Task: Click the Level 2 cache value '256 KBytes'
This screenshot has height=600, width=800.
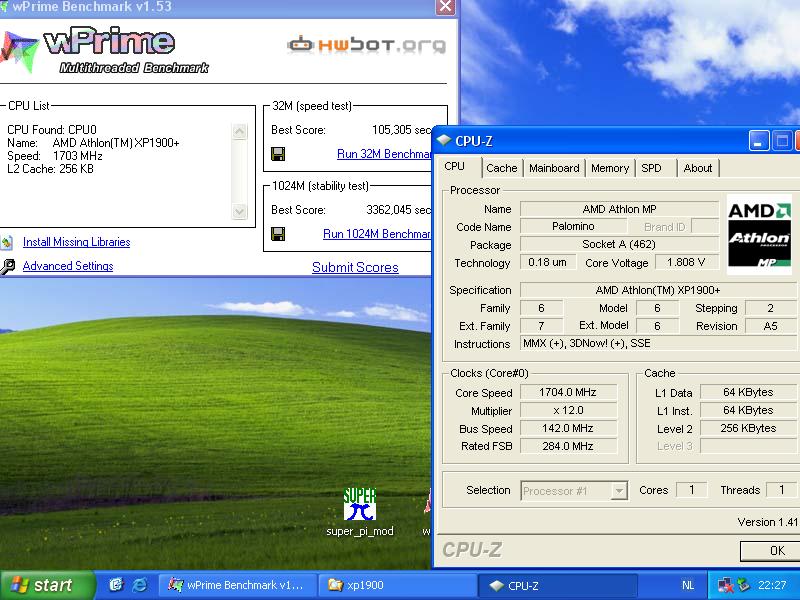Action: point(748,428)
